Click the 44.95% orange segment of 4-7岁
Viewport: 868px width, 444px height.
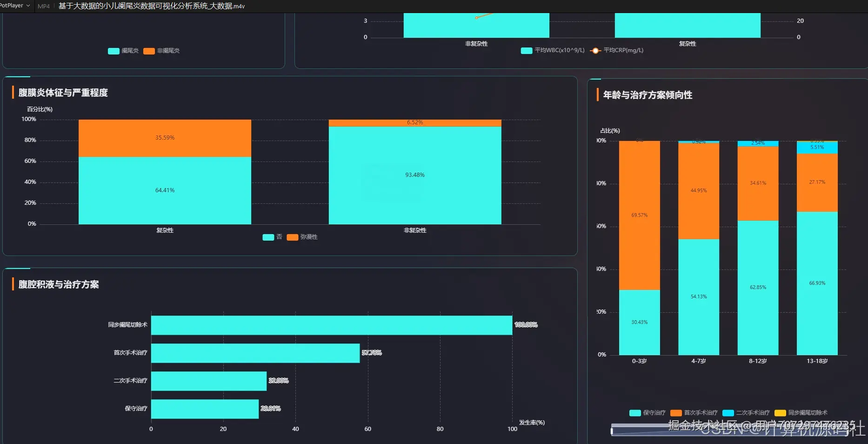699,191
